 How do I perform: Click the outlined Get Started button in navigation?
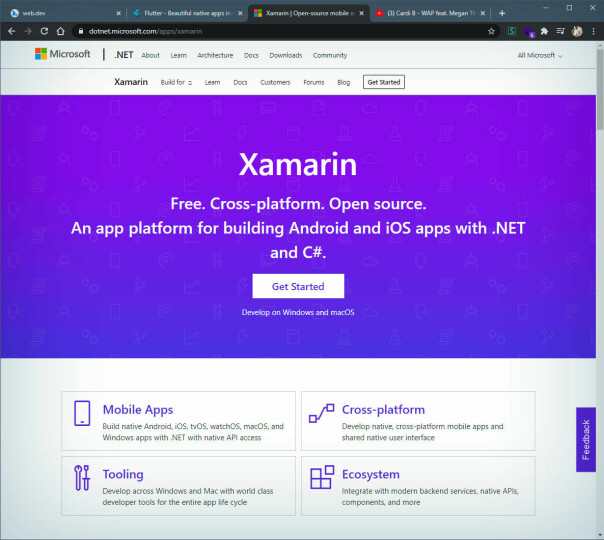(x=384, y=82)
